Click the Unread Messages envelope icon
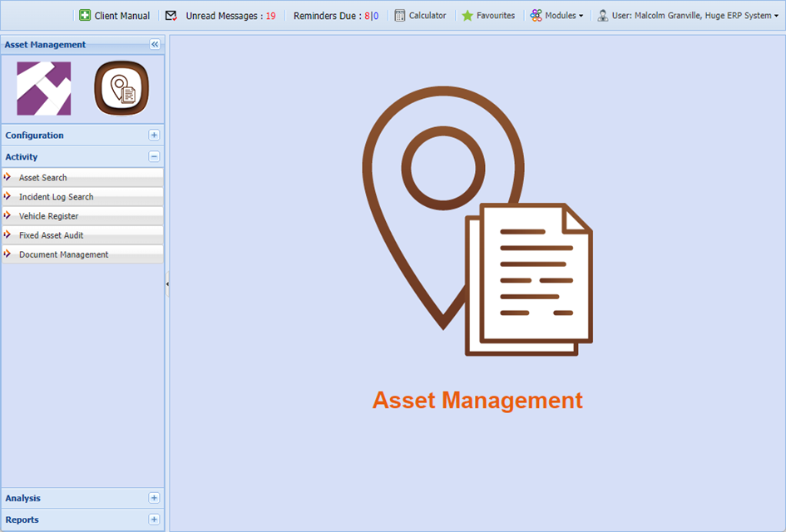This screenshot has height=532, width=786. (171, 16)
